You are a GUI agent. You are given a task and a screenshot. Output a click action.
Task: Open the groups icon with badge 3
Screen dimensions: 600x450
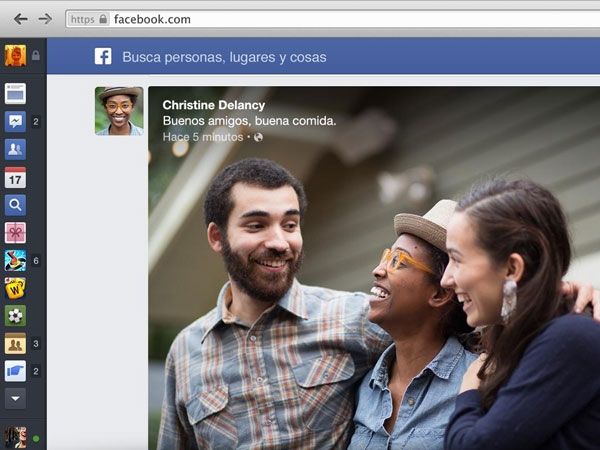click(15, 344)
